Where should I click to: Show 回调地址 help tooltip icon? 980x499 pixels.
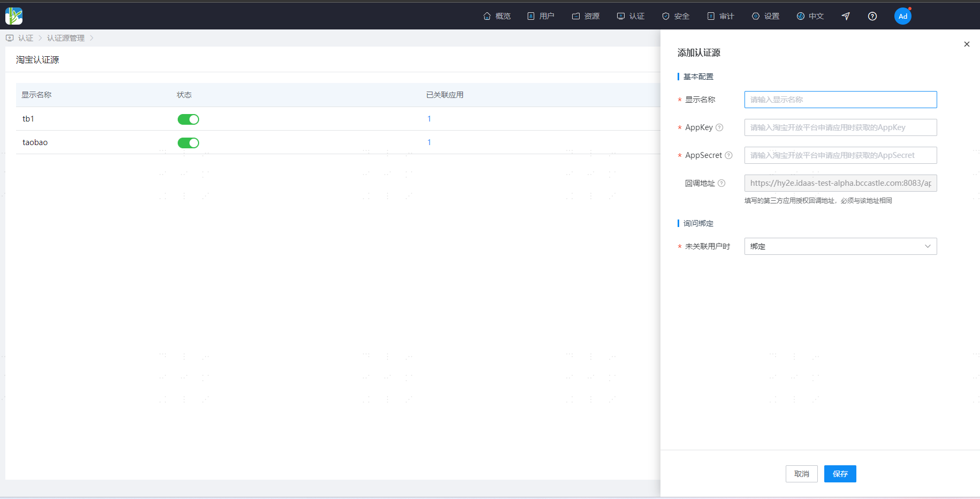click(x=721, y=183)
